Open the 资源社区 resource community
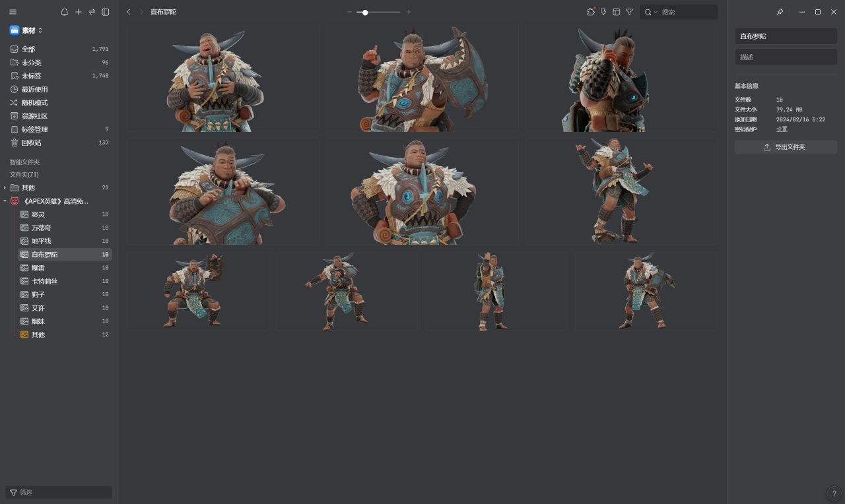Image resolution: width=845 pixels, height=504 pixels. (59, 116)
